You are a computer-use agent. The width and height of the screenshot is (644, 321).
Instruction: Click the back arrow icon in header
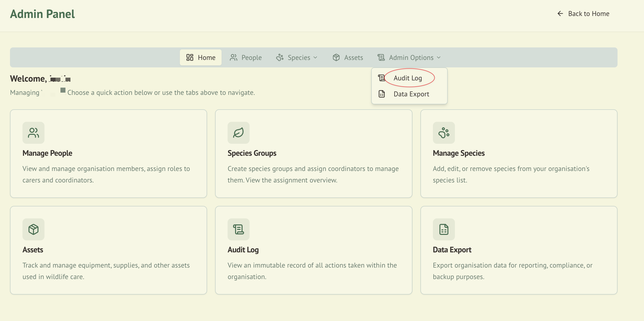(560, 13)
